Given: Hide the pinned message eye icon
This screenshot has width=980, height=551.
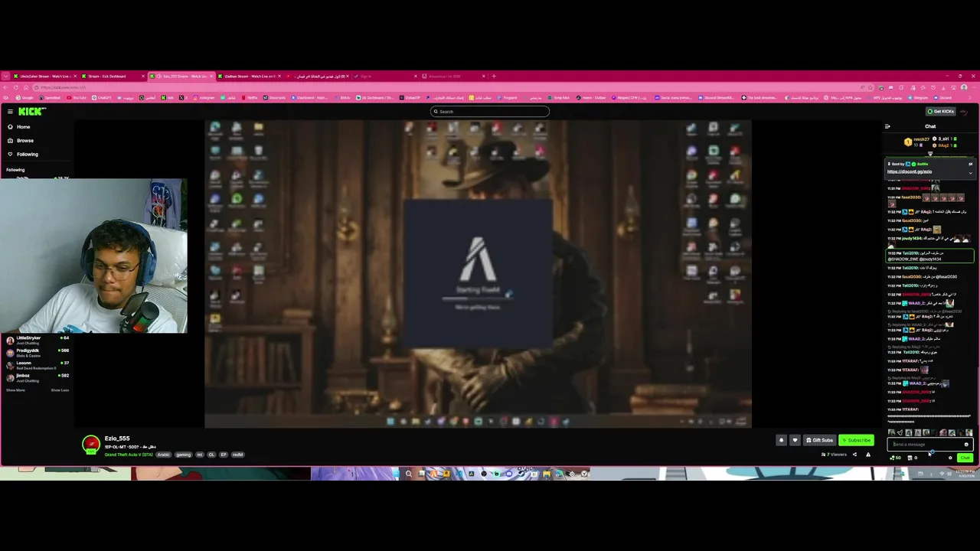Looking at the screenshot, I should [x=970, y=164].
